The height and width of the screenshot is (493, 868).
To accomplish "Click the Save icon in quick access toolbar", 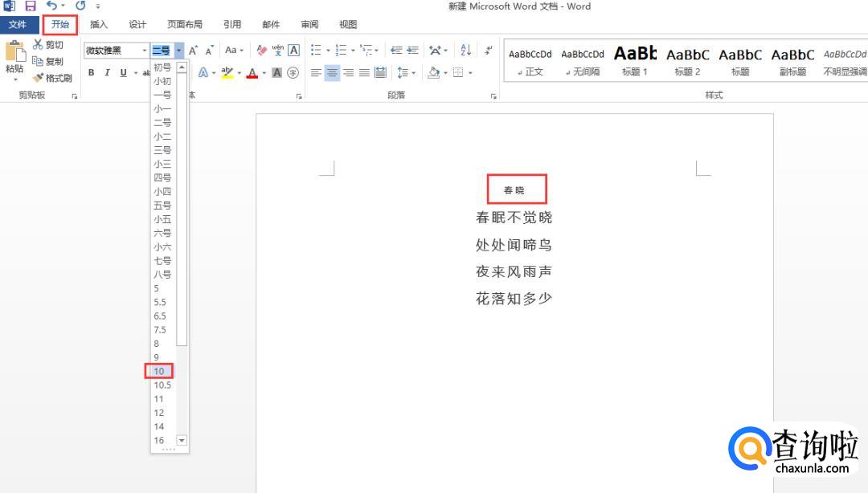I will pos(31,6).
